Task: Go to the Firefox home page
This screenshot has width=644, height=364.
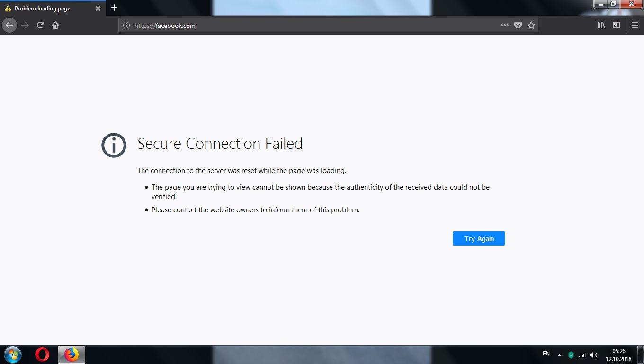Action: click(x=55, y=26)
